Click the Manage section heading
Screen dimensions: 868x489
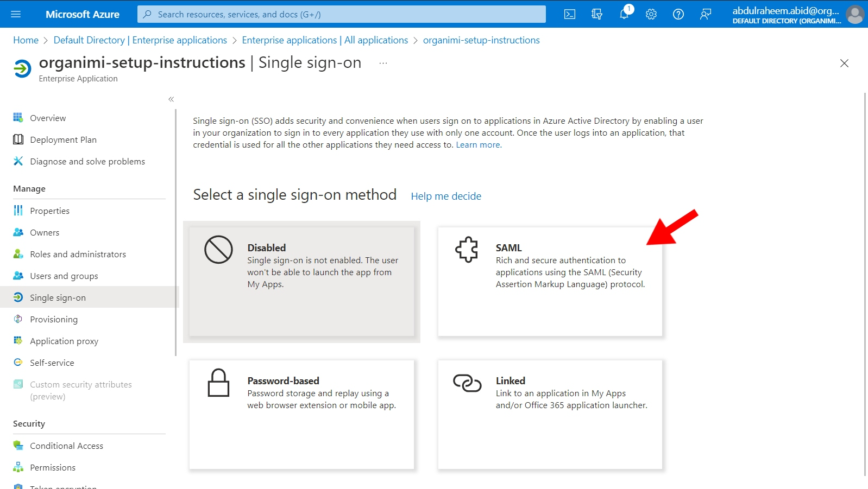pos(29,189)
